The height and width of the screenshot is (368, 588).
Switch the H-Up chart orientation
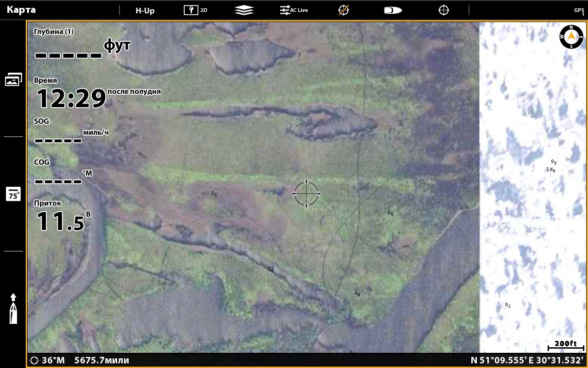[x=145, y=10]
